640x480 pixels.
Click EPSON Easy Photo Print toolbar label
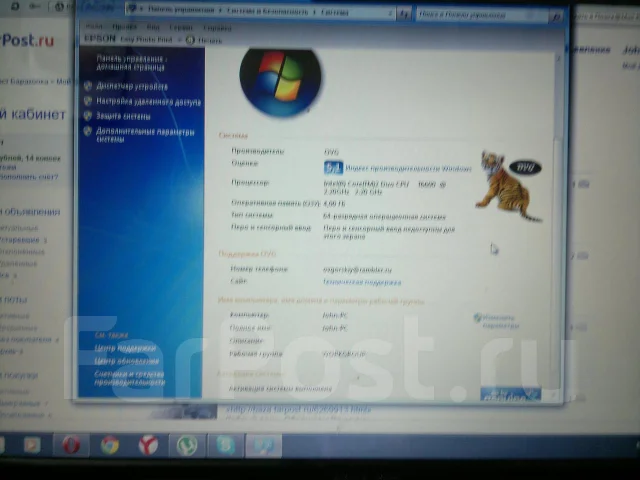coord(128,39)
